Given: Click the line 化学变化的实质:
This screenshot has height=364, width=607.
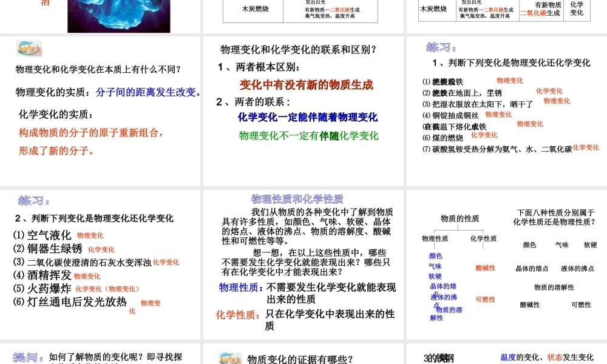Looking at the screenshot, I should pyautogui.click(x=56, y=115).
